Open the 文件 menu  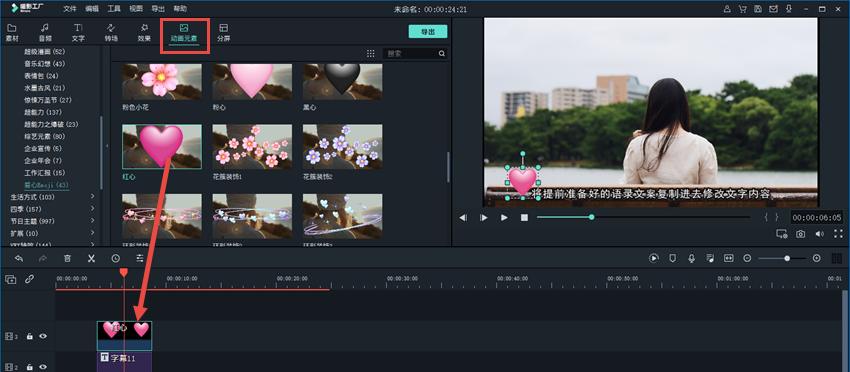coord(70,9)
